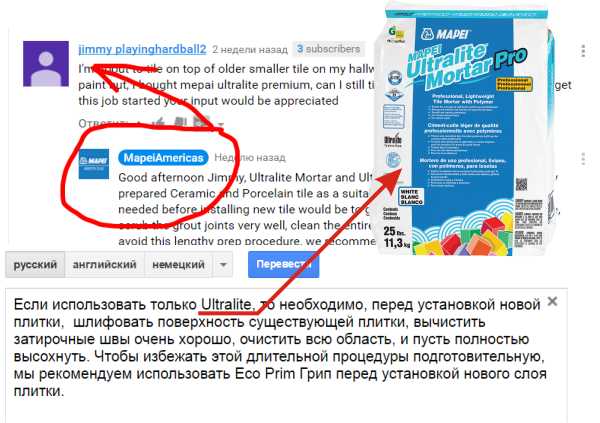Screen dimensions: 600x423
Task: Open three-dot menu on jimmy's comment
Action: click(583, 51)
